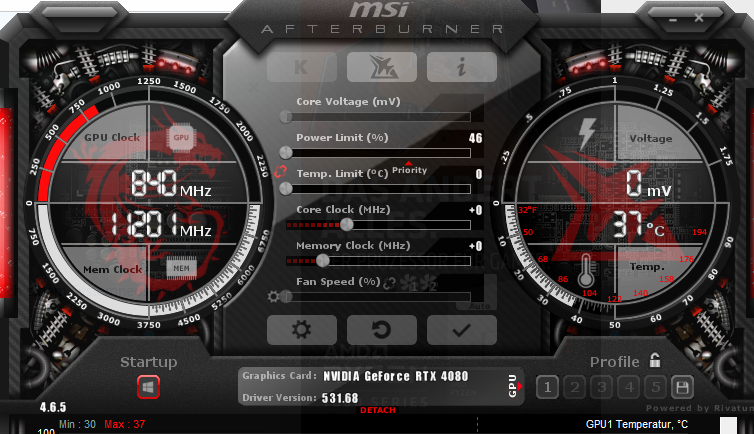754x434 pixels.
Task: Click the Max : 37 graph label
Action: click(x=125, y=424)
